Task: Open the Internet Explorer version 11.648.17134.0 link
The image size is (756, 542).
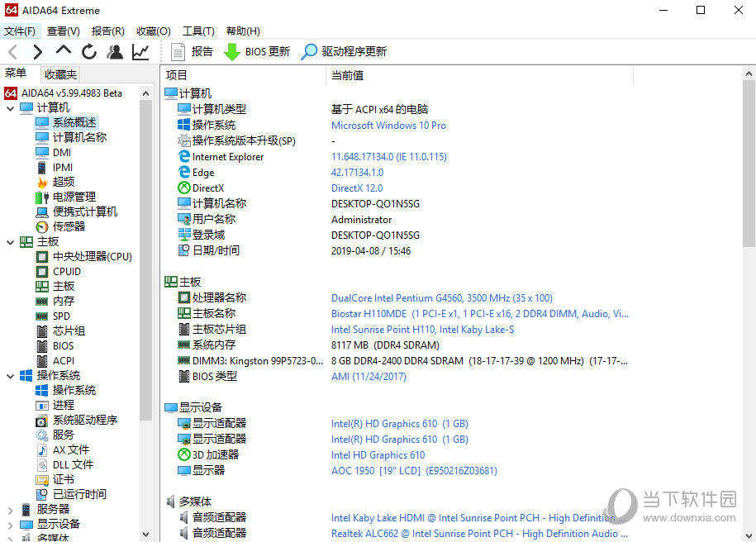Action: (x=388, y=157)
